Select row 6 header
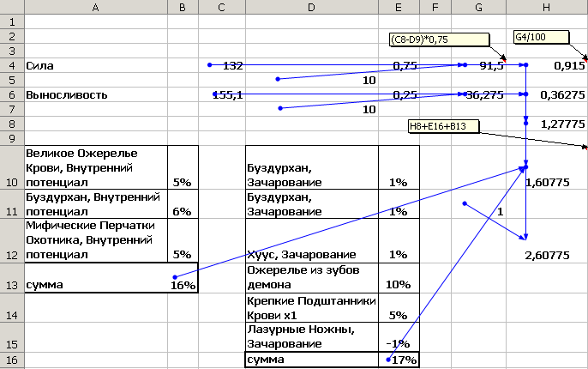Image resolution: width=588 pixels, height=369 pixels. coord(12,94)
